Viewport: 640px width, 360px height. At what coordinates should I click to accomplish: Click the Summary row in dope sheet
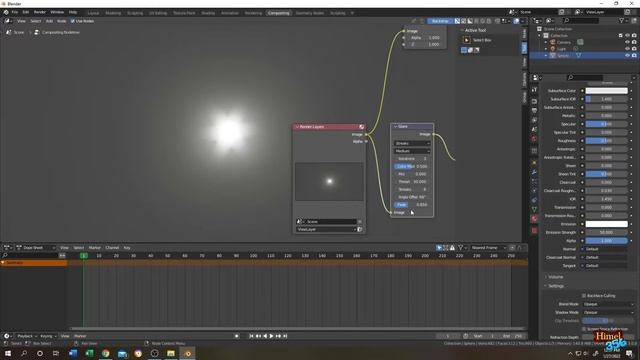click(33, 263)
